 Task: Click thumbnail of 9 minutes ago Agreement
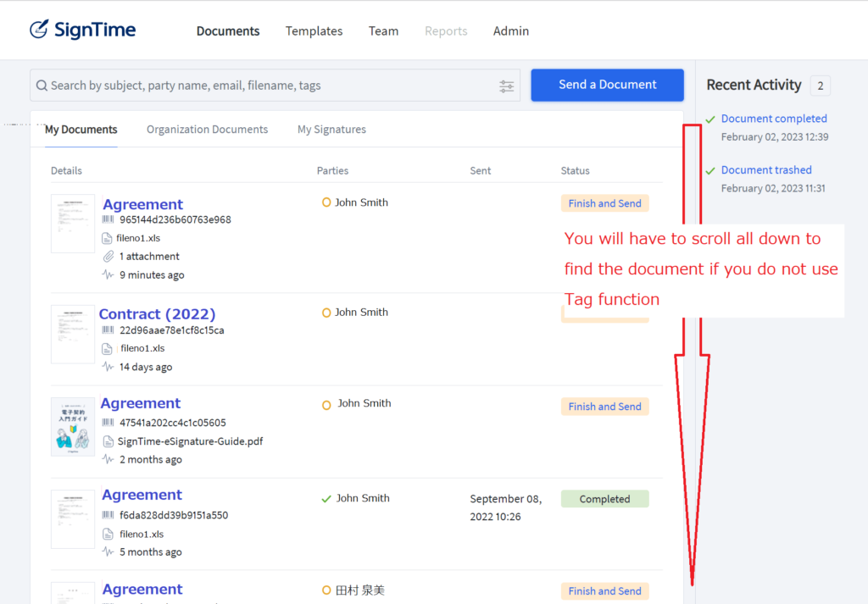click(73, 224)
